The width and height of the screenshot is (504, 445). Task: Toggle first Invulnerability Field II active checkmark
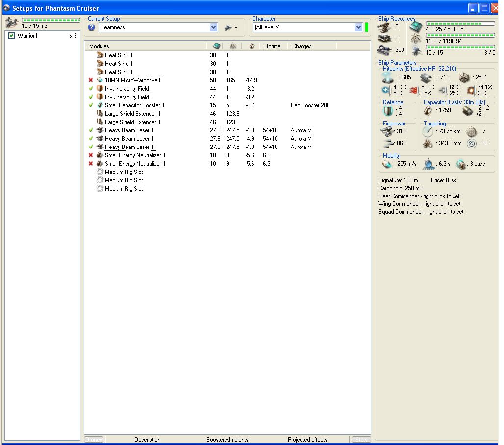tap(91, 89)
